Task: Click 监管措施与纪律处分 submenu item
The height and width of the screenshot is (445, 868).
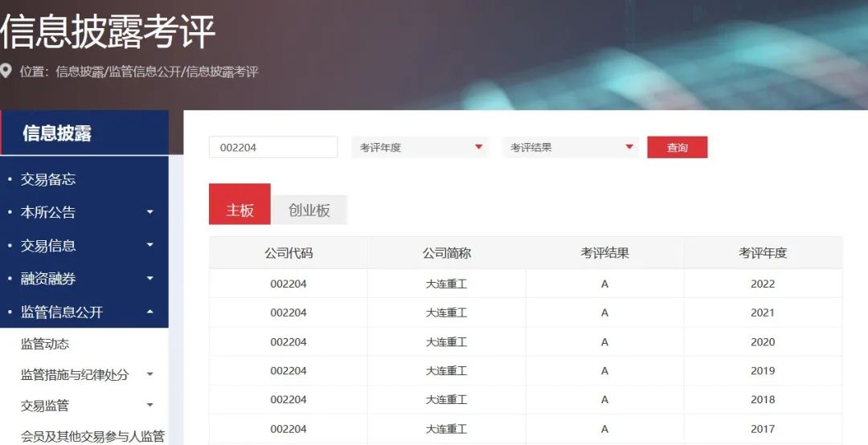Action: tap(75, 374)
